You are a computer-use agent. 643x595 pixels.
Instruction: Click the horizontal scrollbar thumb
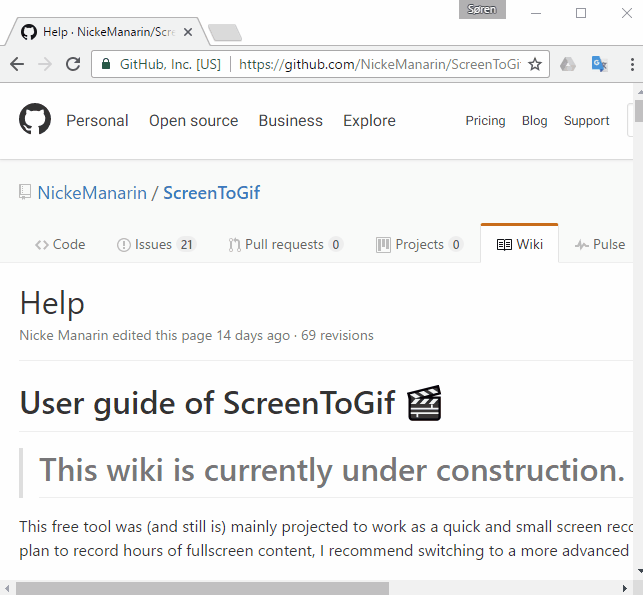(x=200, y=588)
